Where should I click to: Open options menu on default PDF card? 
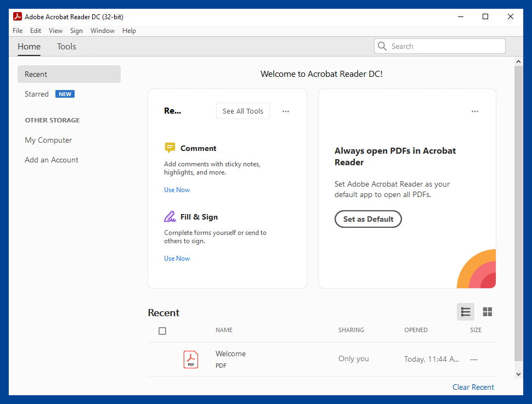474,111
